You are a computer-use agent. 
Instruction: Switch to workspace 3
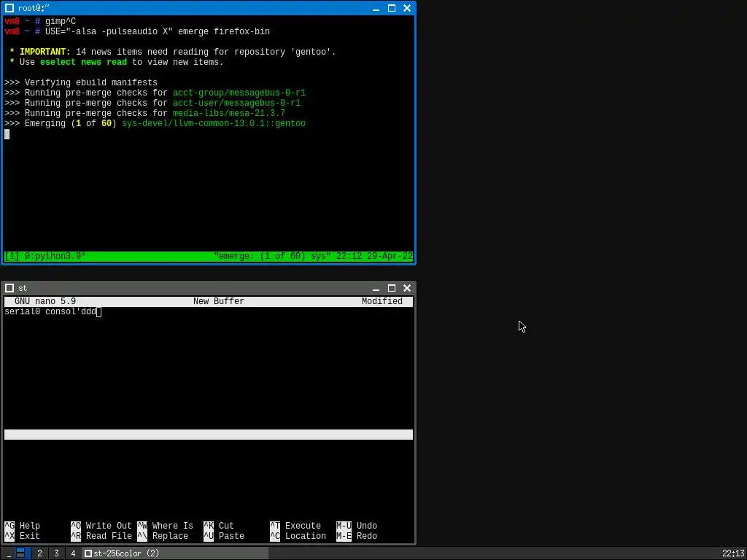[x=56, y=553]
